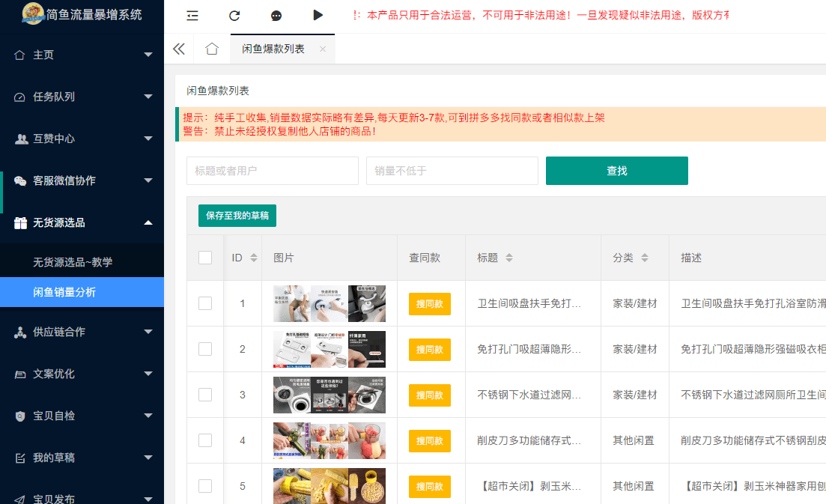826x504 pixels.
Task: Toggle the sidebar collapse menu icon
Action: 192,15
